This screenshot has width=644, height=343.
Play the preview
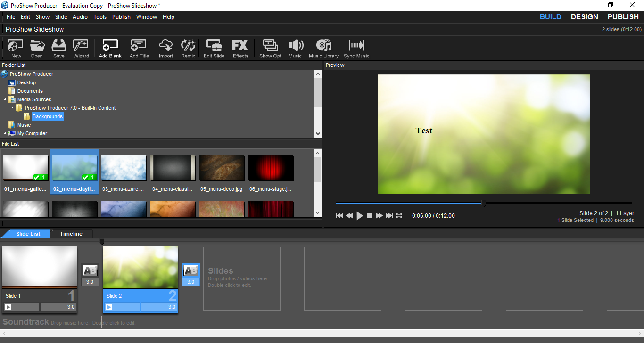pyautogui.click(x=360, y=216)
